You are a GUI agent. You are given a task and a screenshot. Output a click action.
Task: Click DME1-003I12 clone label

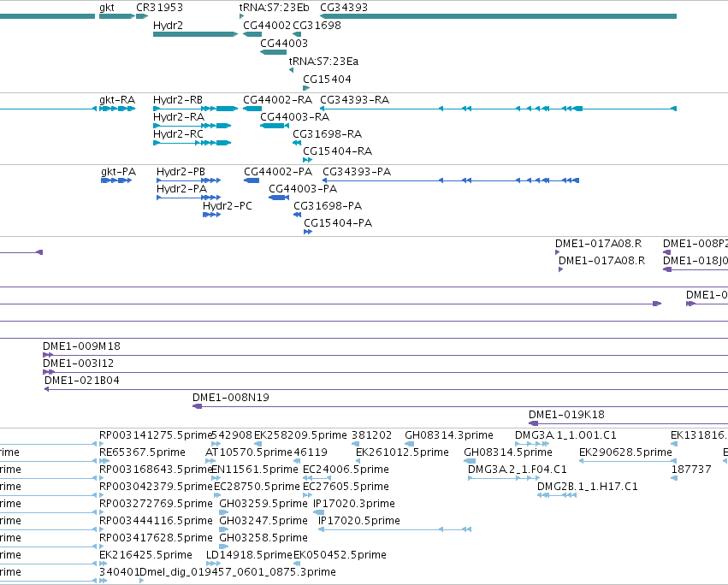[79, 363]
